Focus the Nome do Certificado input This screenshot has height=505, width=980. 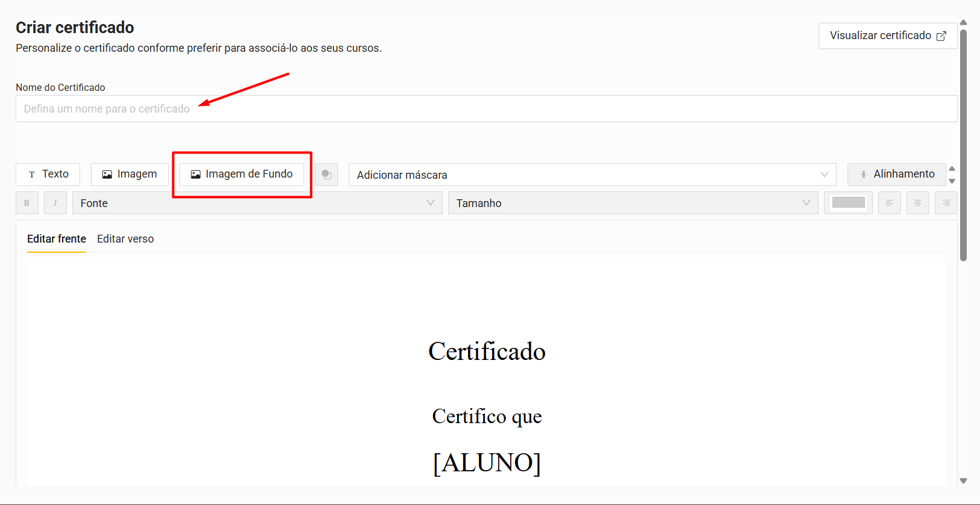(486, 109)
